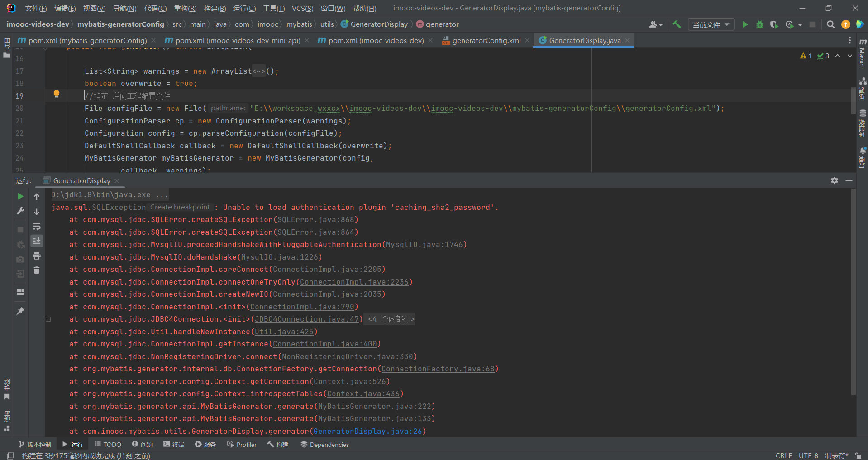This screenshot has width=868, height=460.
Task: Follow the GeneratorDisplay.java:26 link
Action: click(367, 431)
